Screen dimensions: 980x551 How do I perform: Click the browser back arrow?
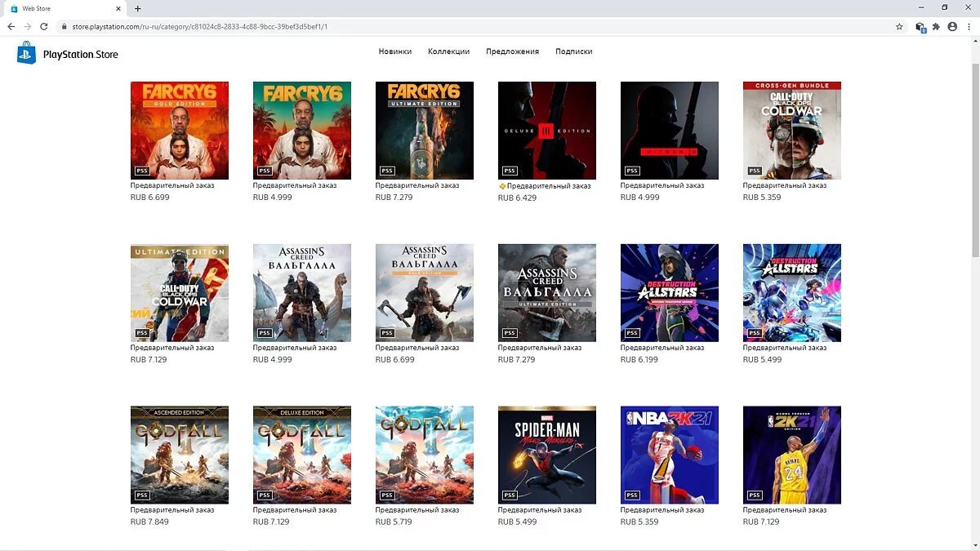pos(11,26)
